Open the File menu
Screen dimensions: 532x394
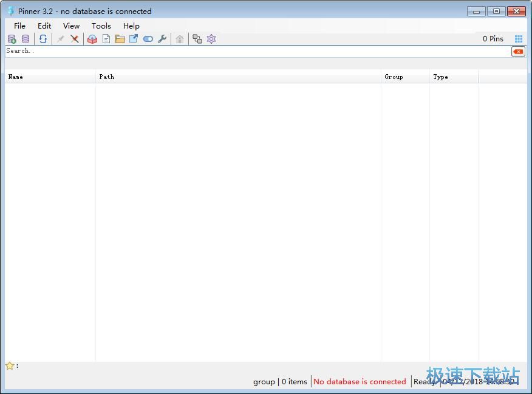[x=19, y=26]
